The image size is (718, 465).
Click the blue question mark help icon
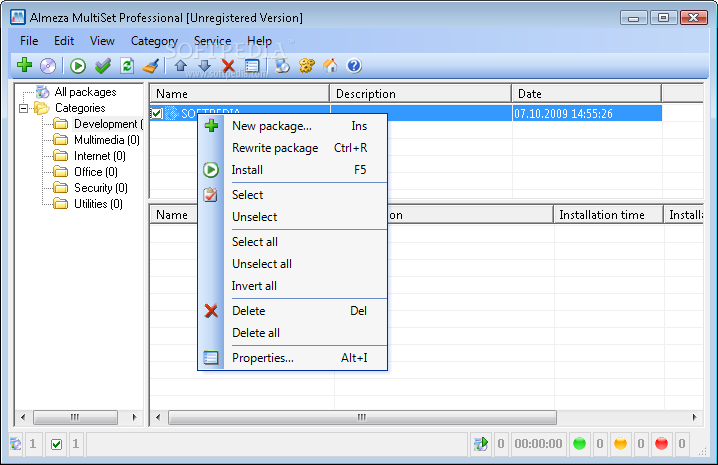[x=354, y=66]
